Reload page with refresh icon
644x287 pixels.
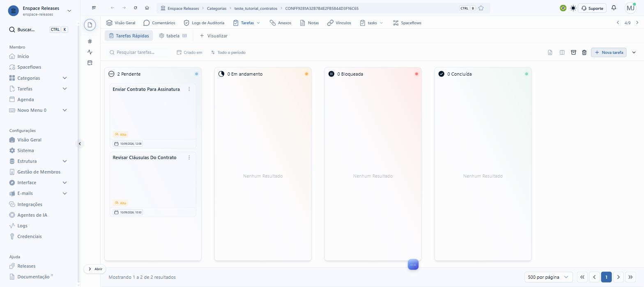136,8
